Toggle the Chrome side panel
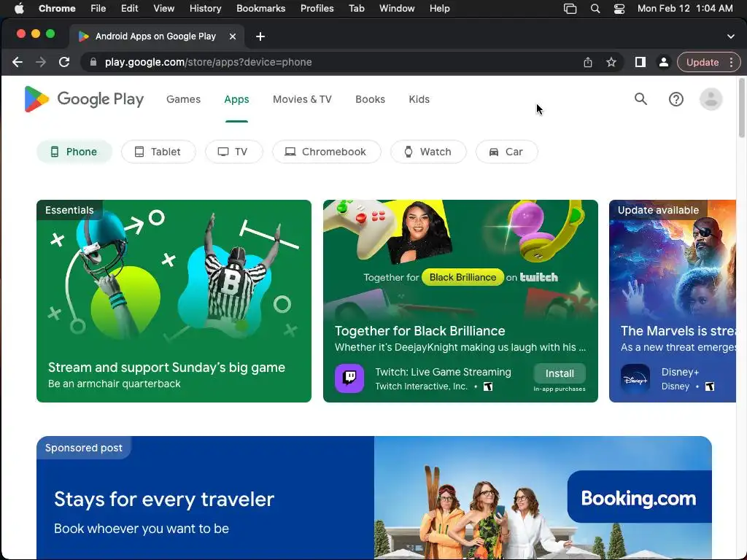Screen dimensions: 747x560 coord(640,62)
